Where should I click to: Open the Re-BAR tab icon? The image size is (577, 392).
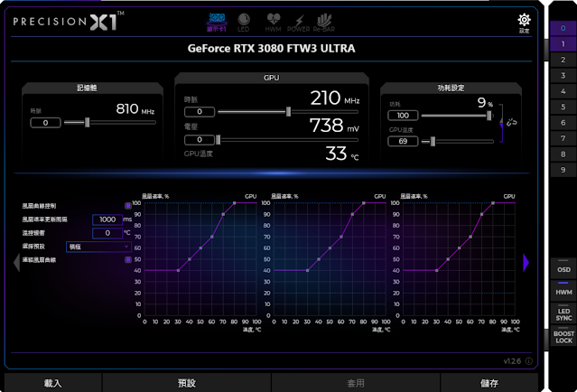[324, 23]
